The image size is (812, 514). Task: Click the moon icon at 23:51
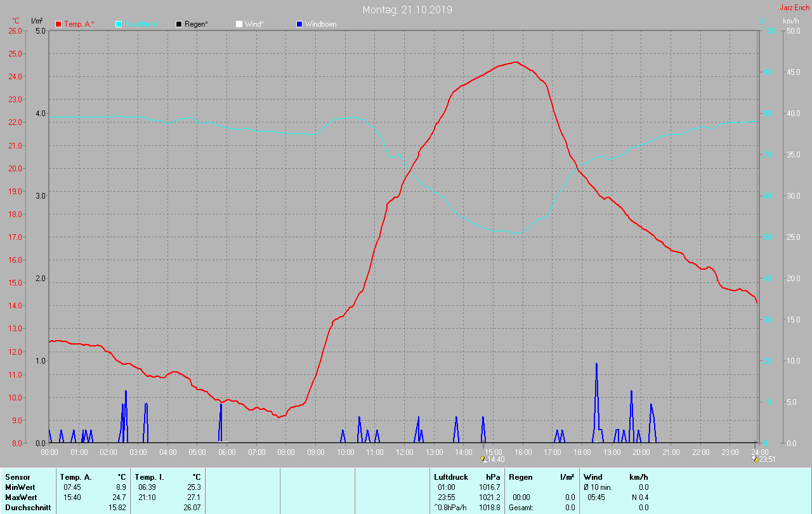(754, 458)
